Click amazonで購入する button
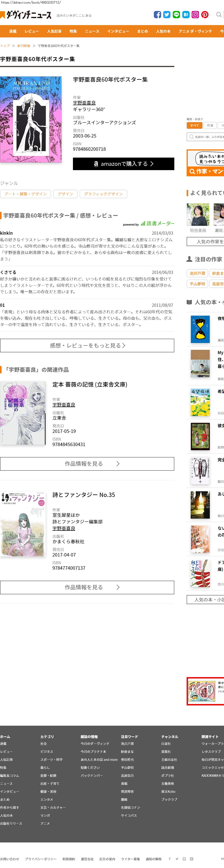The width and height of the screenshot is (224, 868). pos(124,164)
